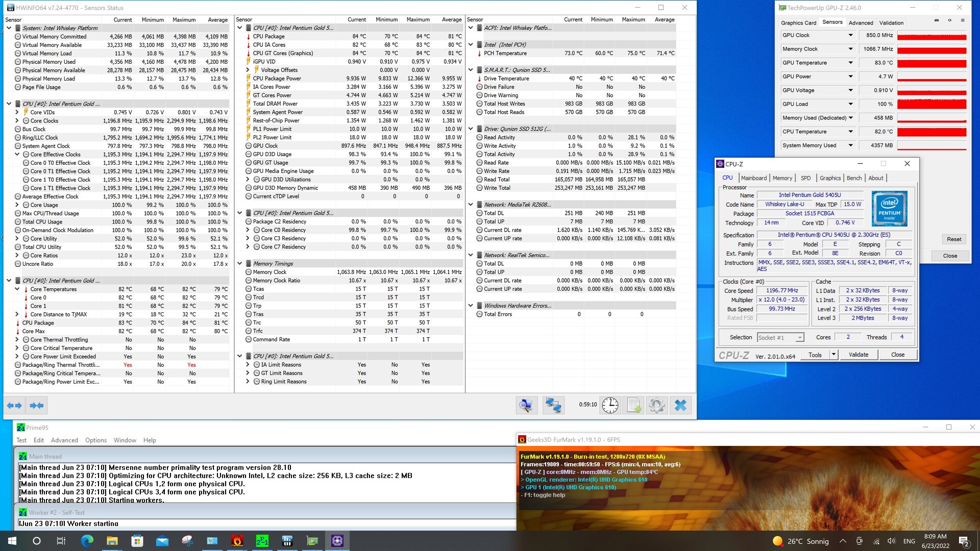Click Windows Start button
Screen dimensions: 980x551
(x=12, y=541)
